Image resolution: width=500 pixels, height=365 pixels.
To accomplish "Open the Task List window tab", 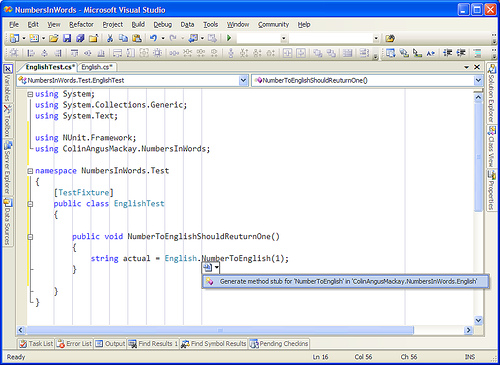I will pyautogui.click(x=36, y=343).
